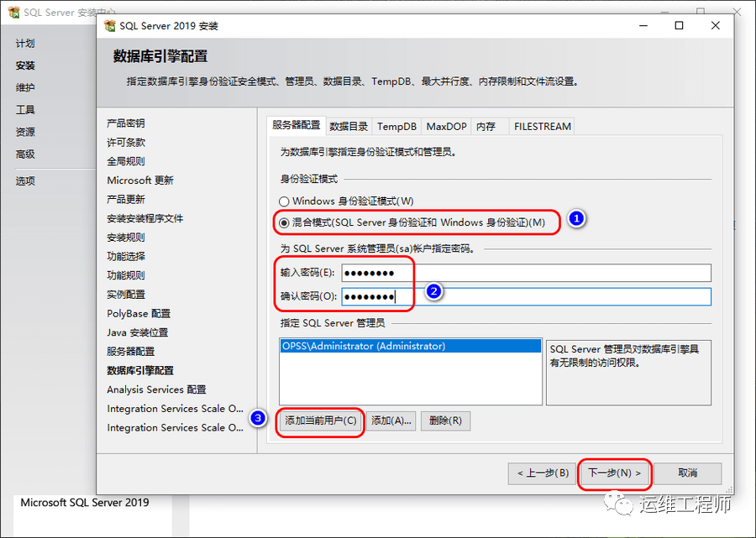Click the SQL Server 管理员 access description text
This screenshot has height=538, width=756.
[x=624, y=356]
